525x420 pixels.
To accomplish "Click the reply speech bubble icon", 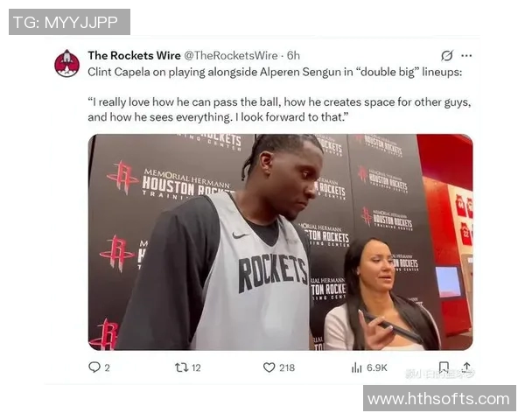I will [94, 367].
